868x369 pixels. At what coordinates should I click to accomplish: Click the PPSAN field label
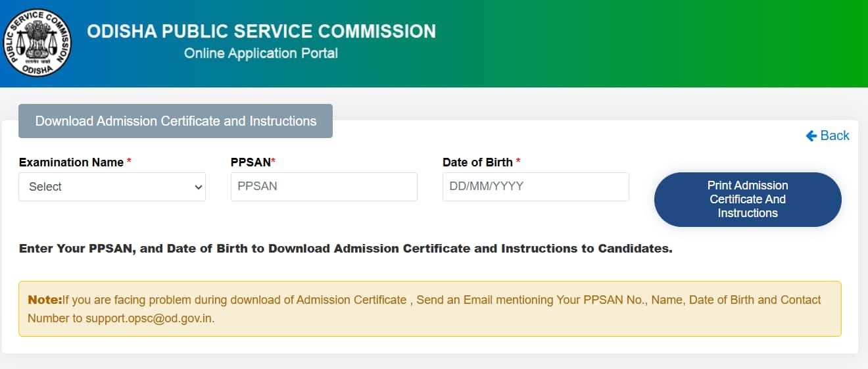[x=251, y=162]
